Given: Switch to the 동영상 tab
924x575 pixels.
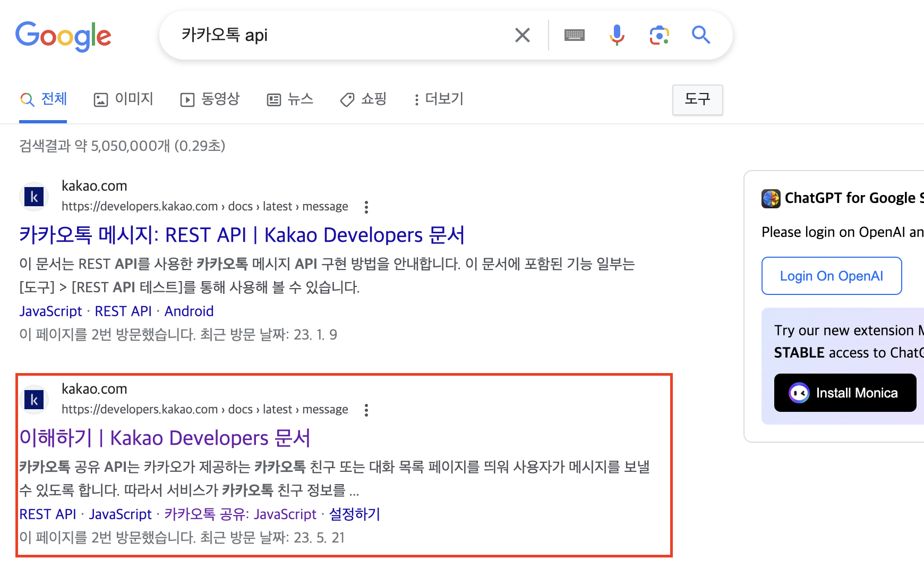Looking at the screenshot, I should click(210, 99).
